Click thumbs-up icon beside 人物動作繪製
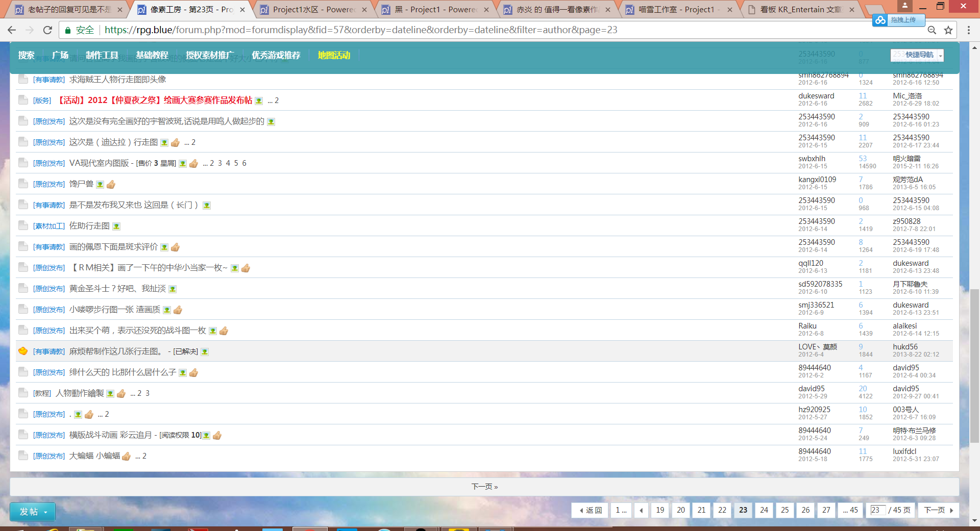The image size is (980, 531). click(121, 393)
